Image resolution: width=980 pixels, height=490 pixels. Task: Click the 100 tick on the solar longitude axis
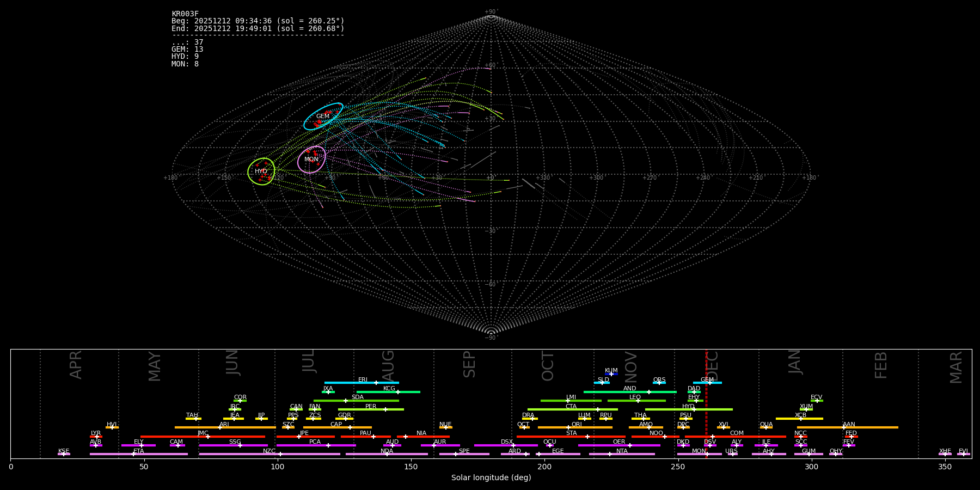click(x=278, y=467)
